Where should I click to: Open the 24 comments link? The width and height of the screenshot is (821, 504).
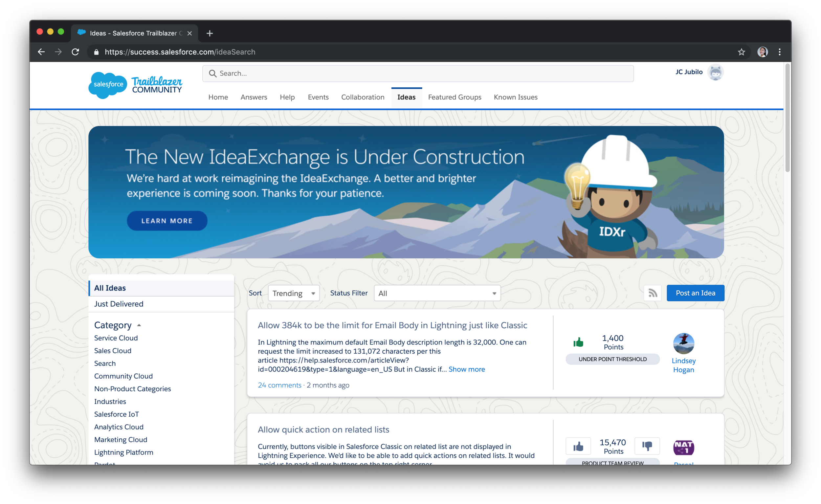click(279, 385)
